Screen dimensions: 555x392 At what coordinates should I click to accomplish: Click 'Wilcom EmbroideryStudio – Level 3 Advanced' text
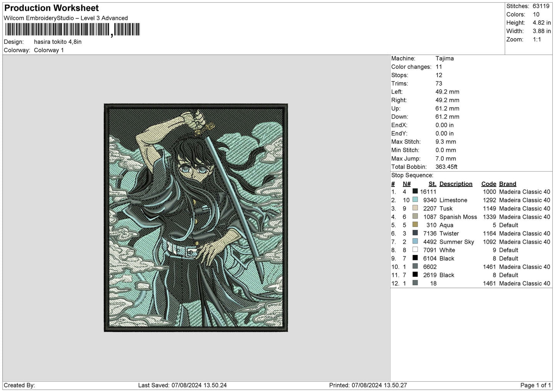coord(66,18)
